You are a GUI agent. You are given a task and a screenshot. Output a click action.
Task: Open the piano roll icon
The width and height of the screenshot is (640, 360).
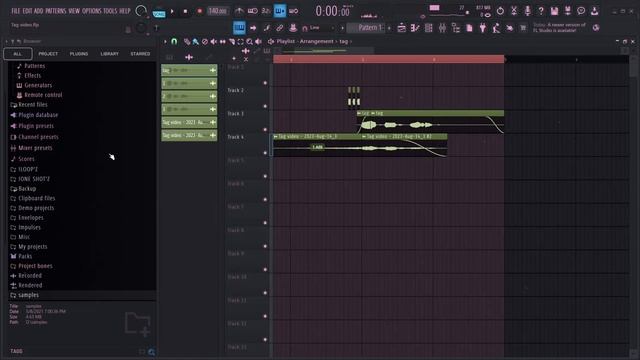click(x=415, y=28)
